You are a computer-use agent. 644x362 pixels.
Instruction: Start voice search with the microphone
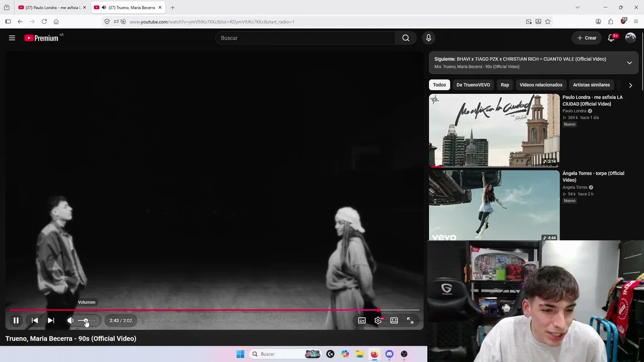[429, 38]
